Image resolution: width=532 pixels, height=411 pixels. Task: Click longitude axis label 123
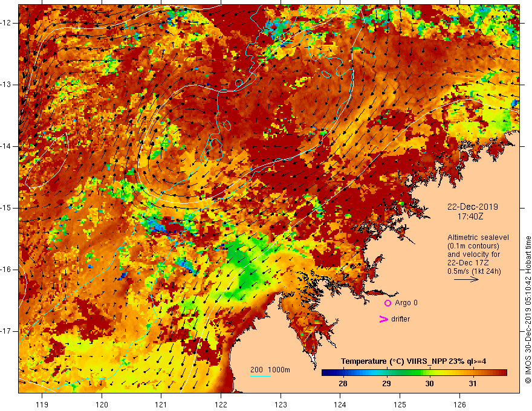pyautogui.click(x=281, y=404)
